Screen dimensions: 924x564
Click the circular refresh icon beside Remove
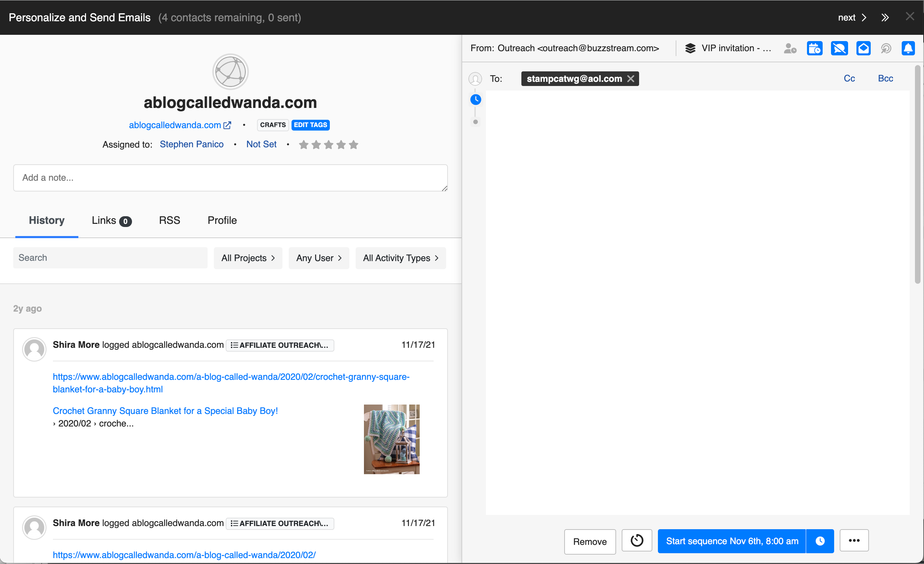pyautogui.click(x=636, y=540)
